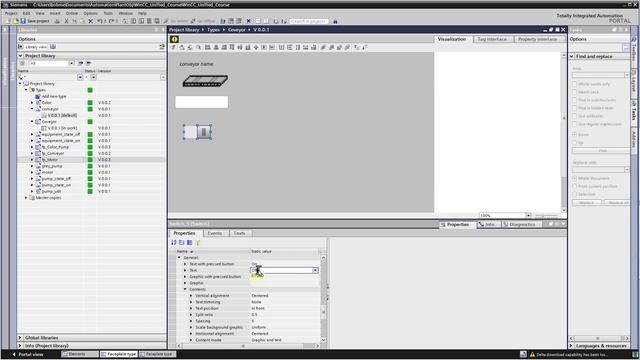This screenshot has width=640, height=360.
Task: Toggle Use regular expressions checkbox
Action: click(x=575, y=124)
